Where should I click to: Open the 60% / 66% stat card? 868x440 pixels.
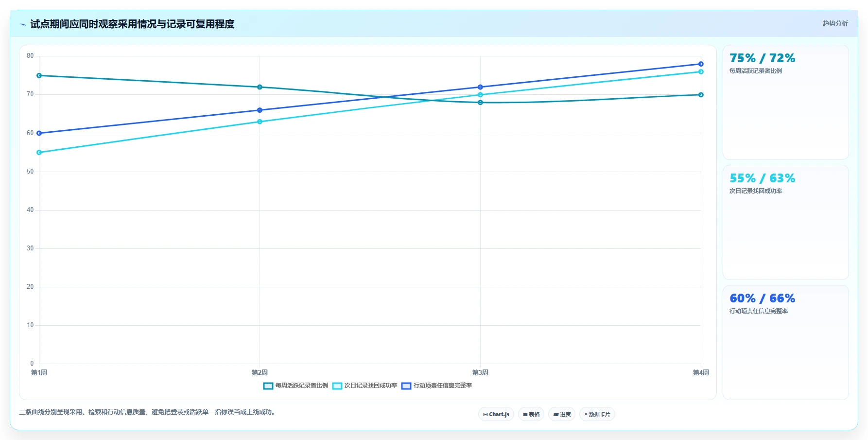click(786, 343)
